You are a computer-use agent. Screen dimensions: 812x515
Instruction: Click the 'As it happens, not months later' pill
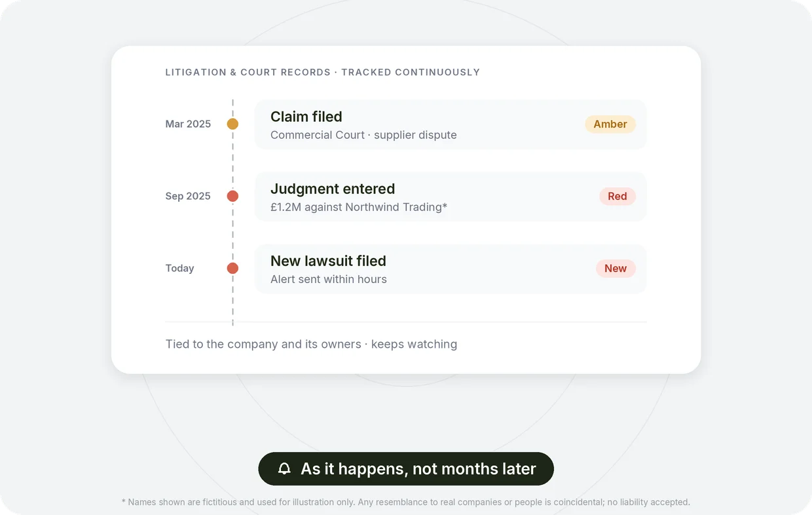pos(406,468)
